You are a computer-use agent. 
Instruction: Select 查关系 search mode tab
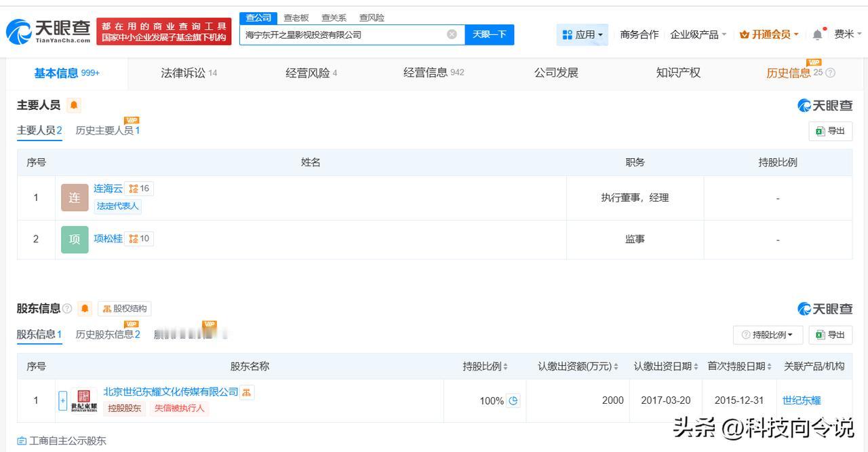click(334, 18)
